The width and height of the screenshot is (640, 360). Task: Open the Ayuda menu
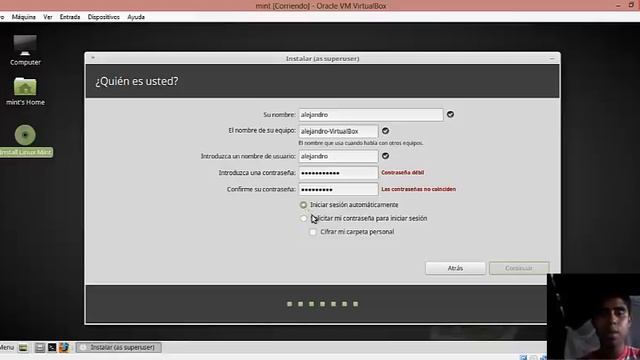[136, 17]
